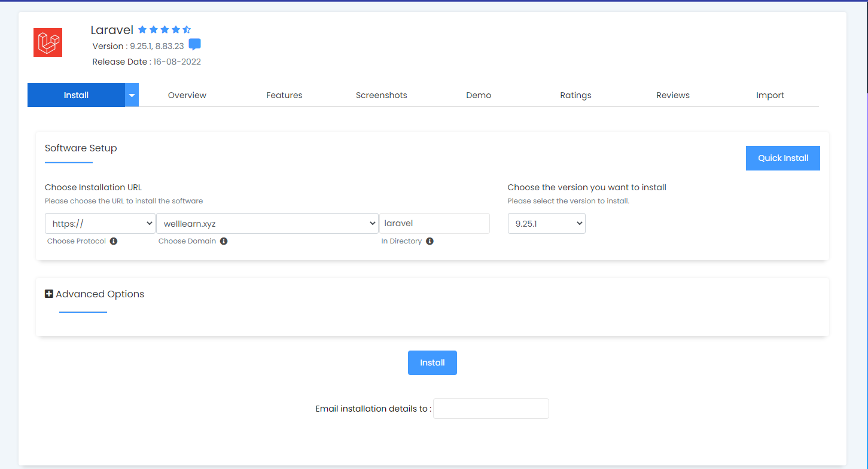Click the 'Email installation details to :' label
868x469 pixels.
(373, 409)
